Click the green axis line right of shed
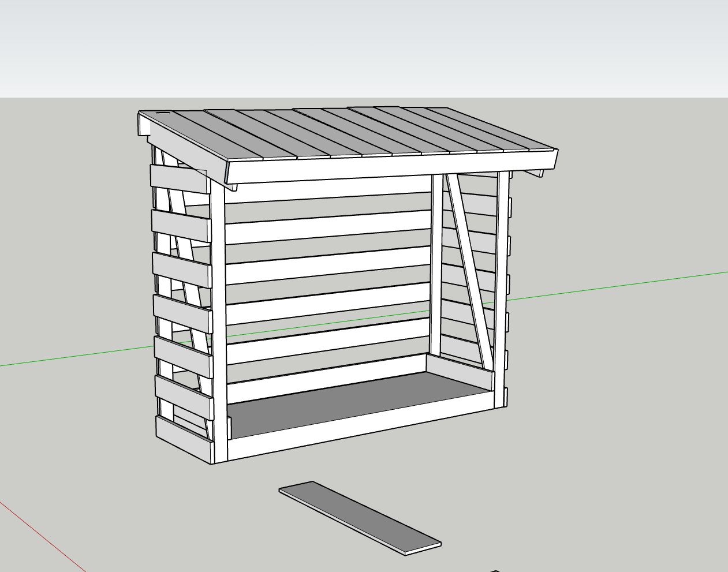The image size is (728, 572). coord(618,285)
